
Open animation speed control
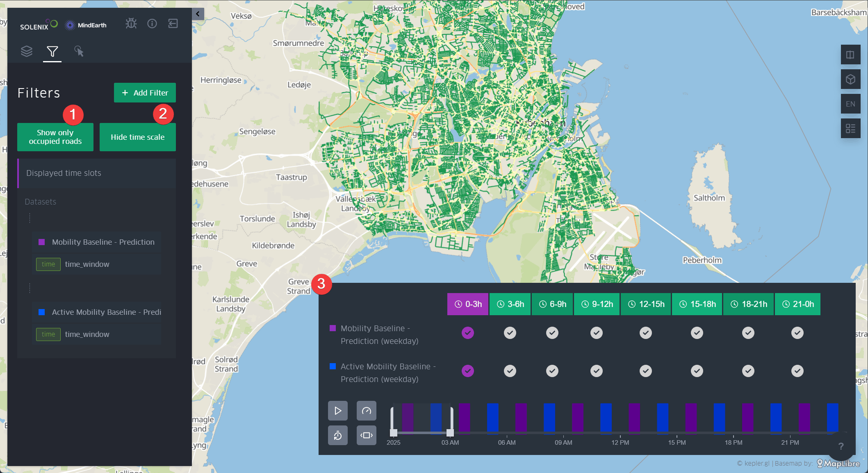pos(367,411)
